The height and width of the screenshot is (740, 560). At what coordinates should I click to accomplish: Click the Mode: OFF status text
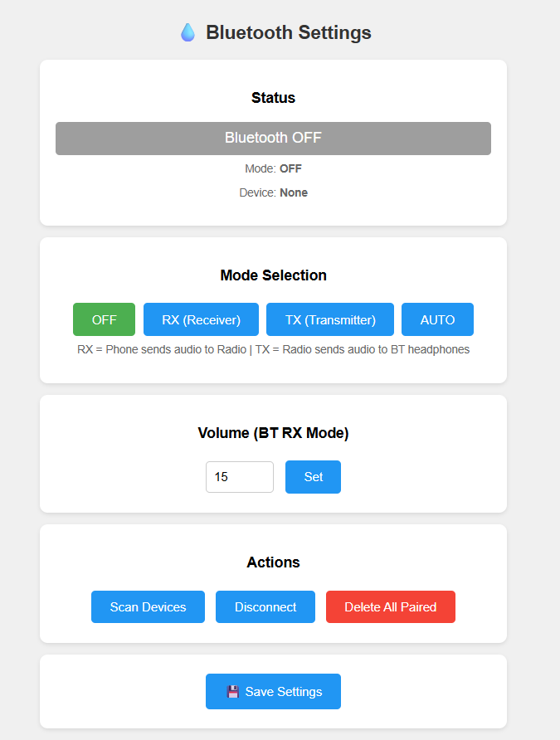pos(273,168)
